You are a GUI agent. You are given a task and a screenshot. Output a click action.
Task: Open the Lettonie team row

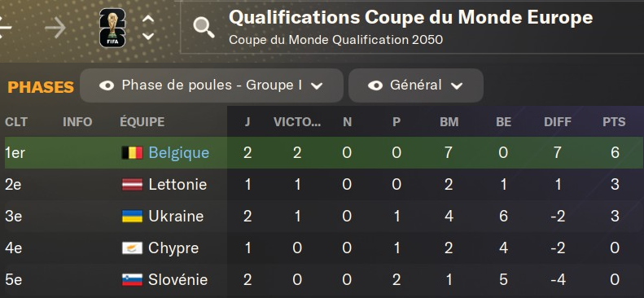pyautogui.click(x=324, y=184)
